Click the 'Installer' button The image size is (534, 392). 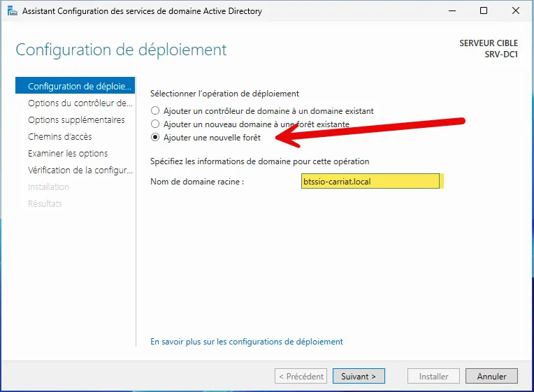pyautogui.click(x=433, y=376)
